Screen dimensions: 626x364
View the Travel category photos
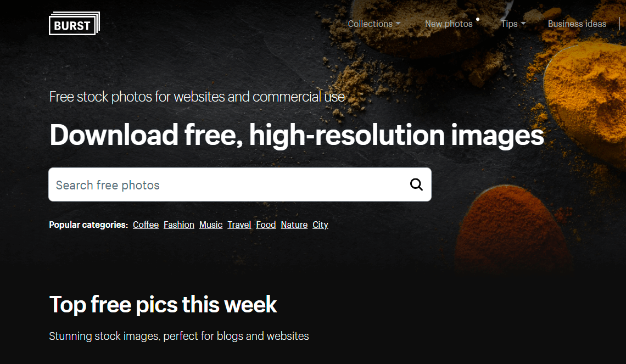tap(239, 225)
